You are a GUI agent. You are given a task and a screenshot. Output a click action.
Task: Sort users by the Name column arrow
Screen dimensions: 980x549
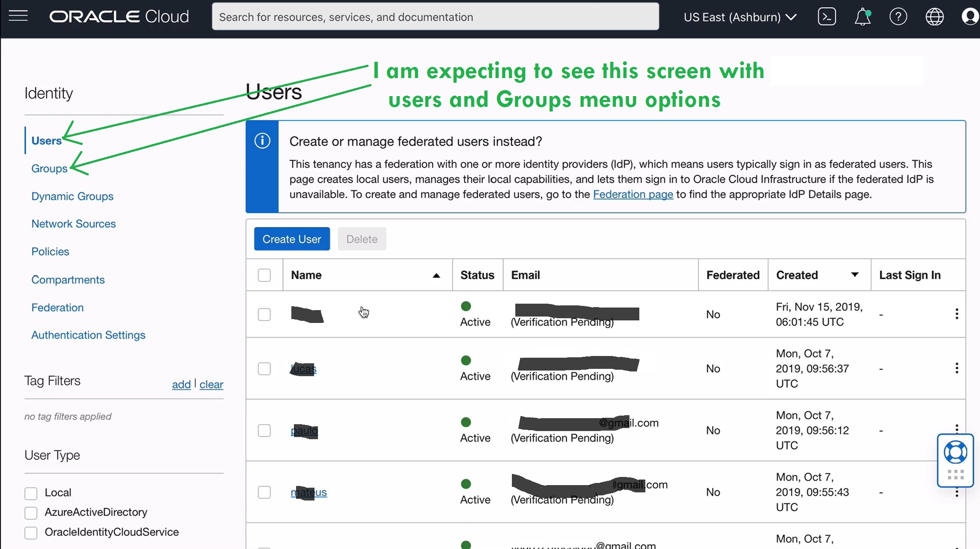[436, 275]
